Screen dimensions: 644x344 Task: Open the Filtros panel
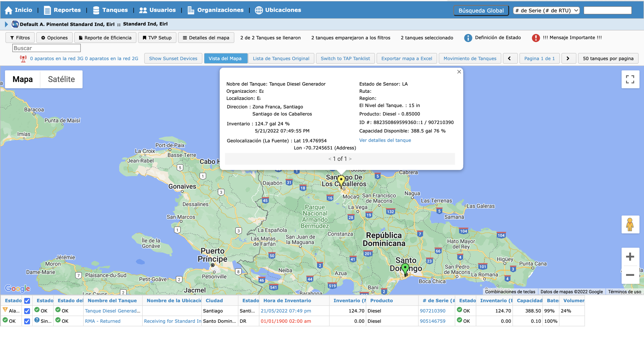point(20,38)
